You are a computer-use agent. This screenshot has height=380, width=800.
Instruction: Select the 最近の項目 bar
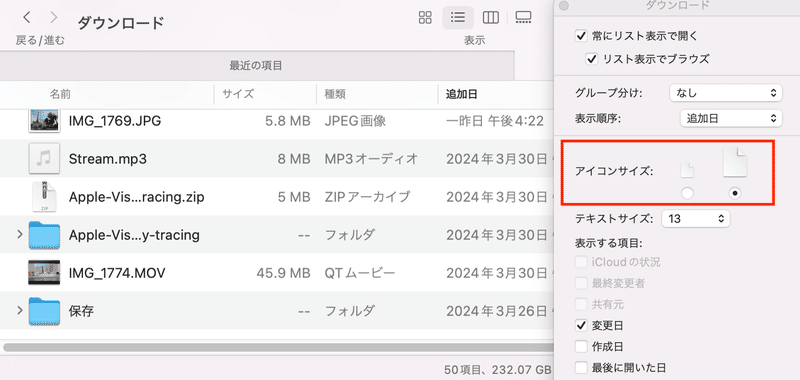(256, 65)
